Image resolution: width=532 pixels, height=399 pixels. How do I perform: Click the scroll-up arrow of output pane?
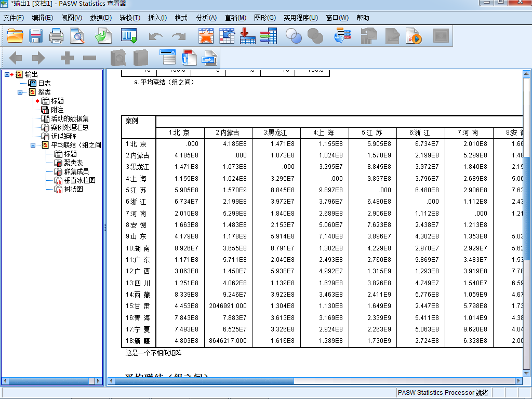point(526,74)
